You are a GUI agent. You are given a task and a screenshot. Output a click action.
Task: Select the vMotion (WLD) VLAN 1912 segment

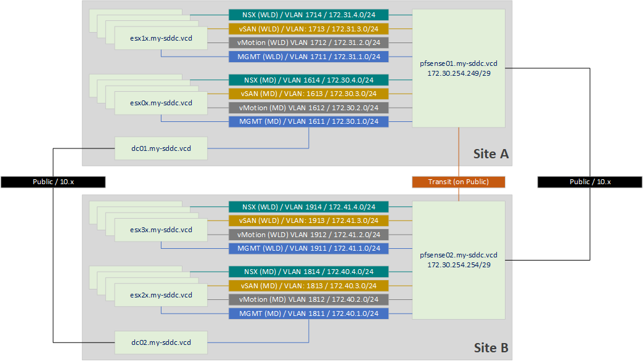coord(308,235)
